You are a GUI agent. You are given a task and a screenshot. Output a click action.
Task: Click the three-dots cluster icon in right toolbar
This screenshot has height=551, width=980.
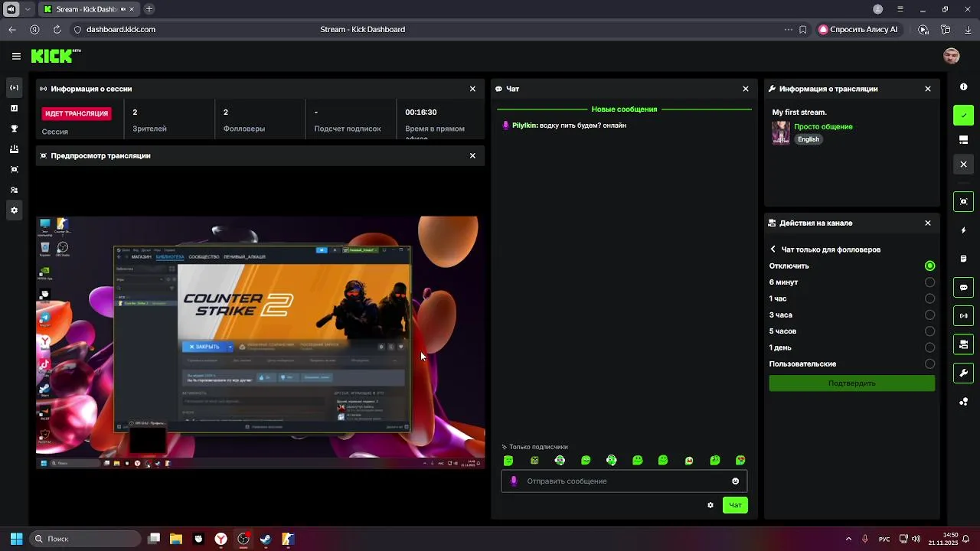coord(963,402)
